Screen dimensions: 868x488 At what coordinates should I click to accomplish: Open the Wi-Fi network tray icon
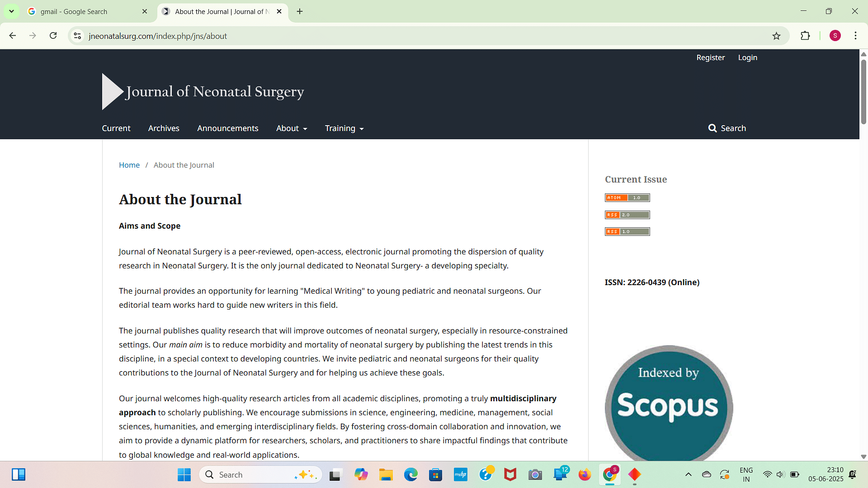point(767,474)
